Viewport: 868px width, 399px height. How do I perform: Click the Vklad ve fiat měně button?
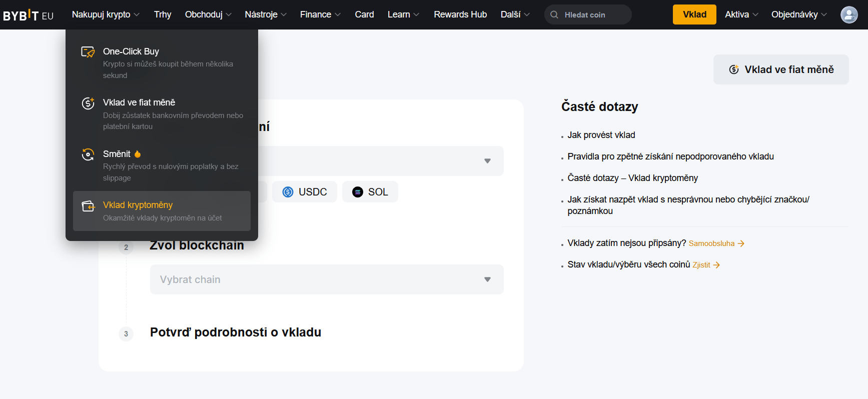click(x=780, y=69)
